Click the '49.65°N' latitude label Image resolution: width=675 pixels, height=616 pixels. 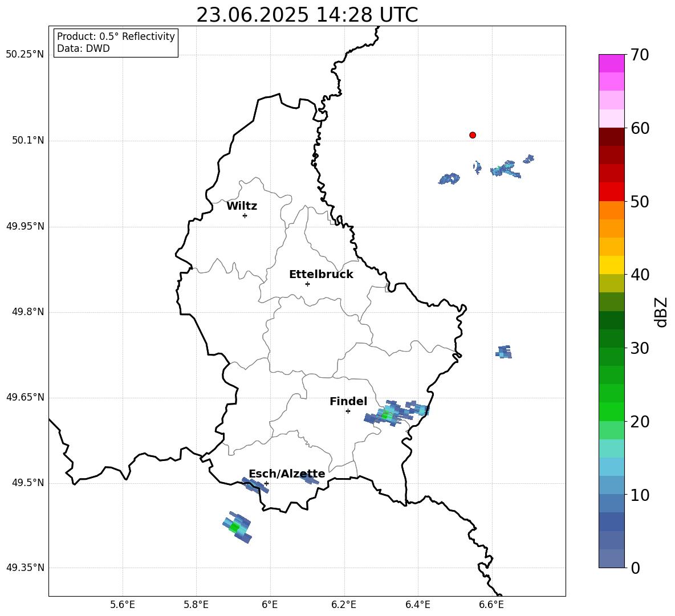coord(25,397)
